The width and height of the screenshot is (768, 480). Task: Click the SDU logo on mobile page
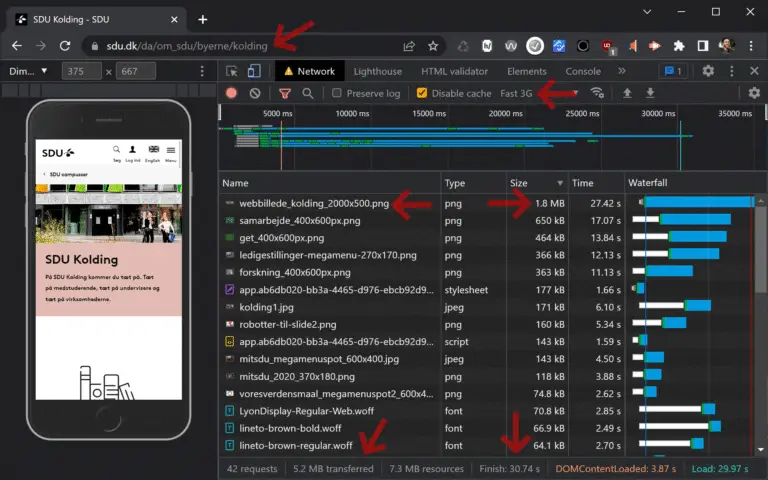point(58,153)
